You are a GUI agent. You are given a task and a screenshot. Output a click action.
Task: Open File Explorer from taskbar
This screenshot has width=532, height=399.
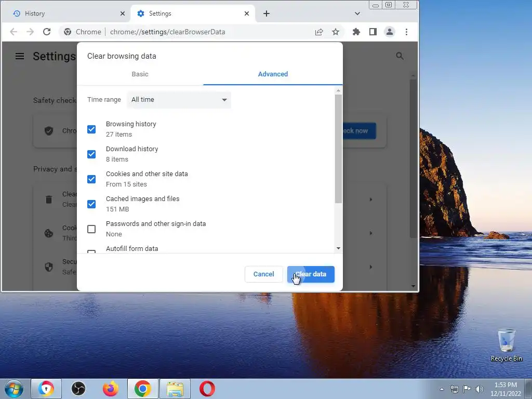coord(175,389)
